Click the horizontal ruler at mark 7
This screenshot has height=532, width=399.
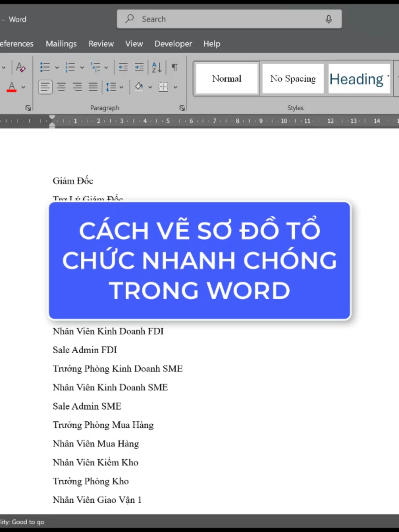(x=214, y=121)
